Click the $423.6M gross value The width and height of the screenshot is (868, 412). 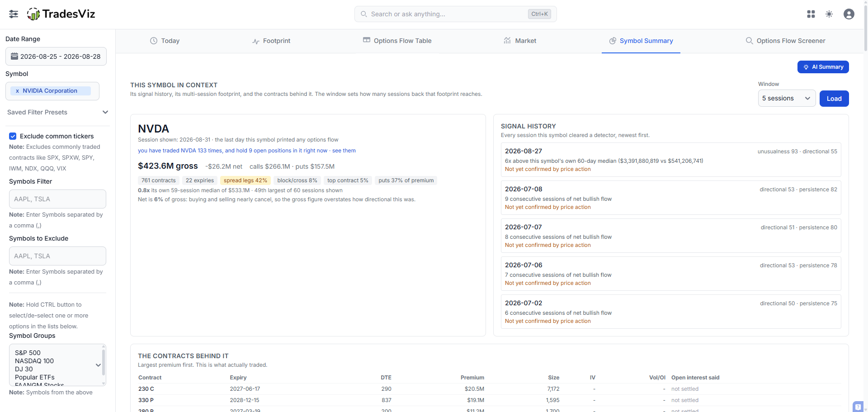pos(168,166)
